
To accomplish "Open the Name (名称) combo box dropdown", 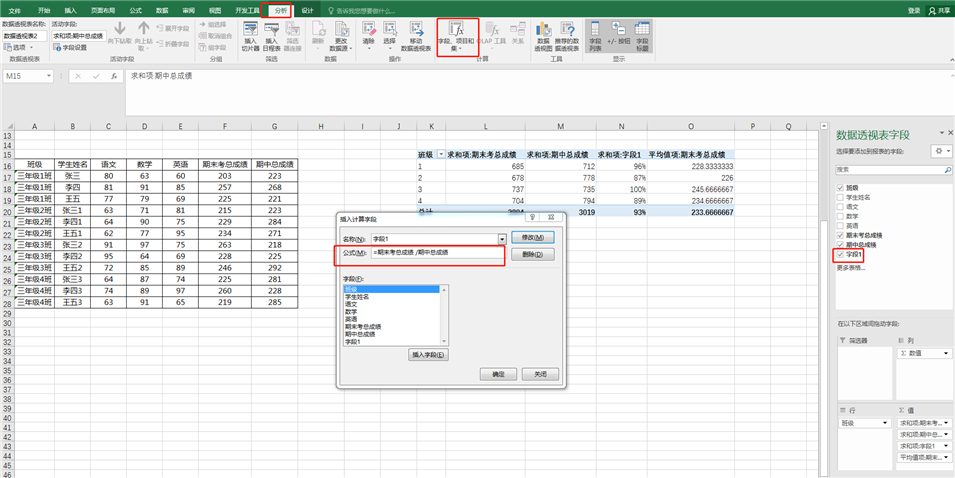I will click(502, 239).
